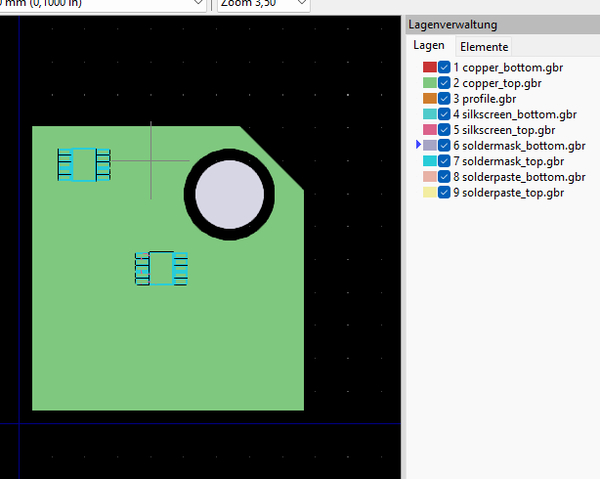The height and width of the screenshot is (479, 600).
Task: Toggle visibility of copper_bottom.gbr layer
Action: coord(444,67)
